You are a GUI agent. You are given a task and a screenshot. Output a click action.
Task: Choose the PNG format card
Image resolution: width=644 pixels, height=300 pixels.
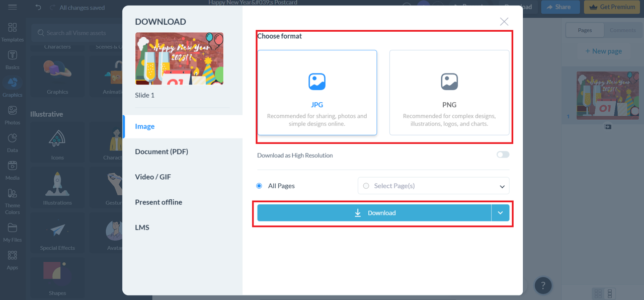coord(449,93)
